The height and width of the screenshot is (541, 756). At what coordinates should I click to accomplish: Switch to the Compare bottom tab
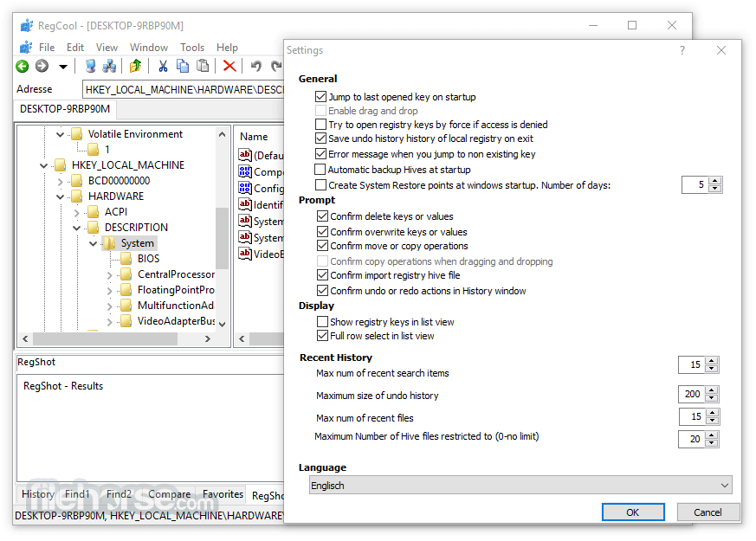tap(169, 494)
